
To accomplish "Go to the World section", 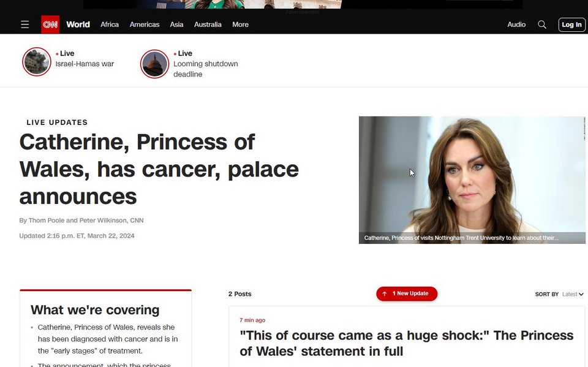I will 78,25.
